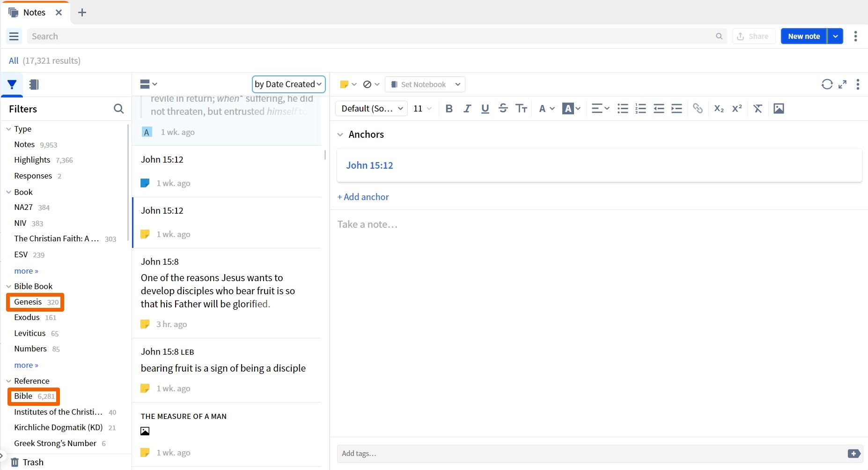Apply superscript formatting
Image resolution: width=868 pixels, height=470 pixels.
tap(737, 108)
